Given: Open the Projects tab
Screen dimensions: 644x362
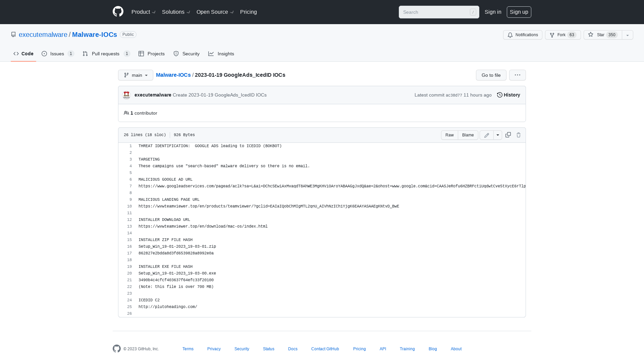Looking at the screenshot, I should tap(152, 54).
